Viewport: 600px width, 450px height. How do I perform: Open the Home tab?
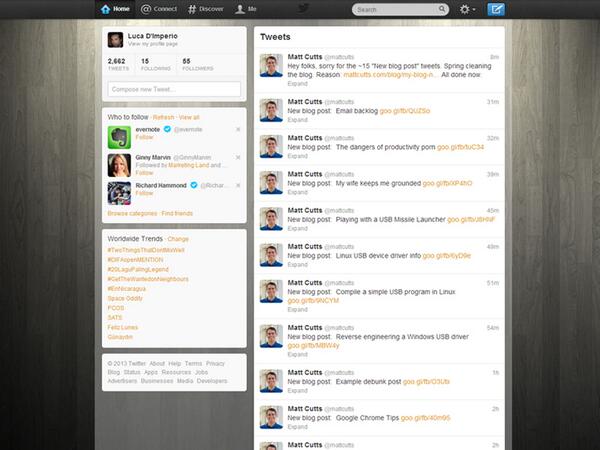tap(115, 9)
